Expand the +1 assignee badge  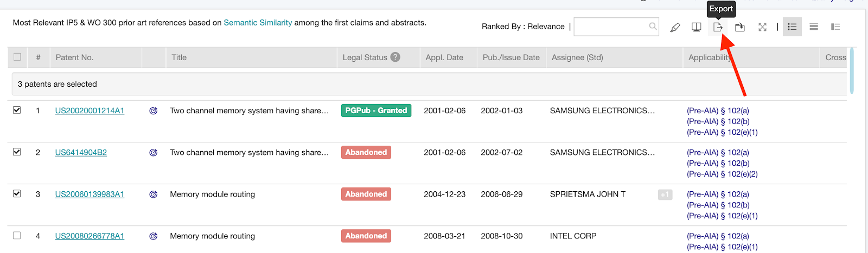click(665, 194)
